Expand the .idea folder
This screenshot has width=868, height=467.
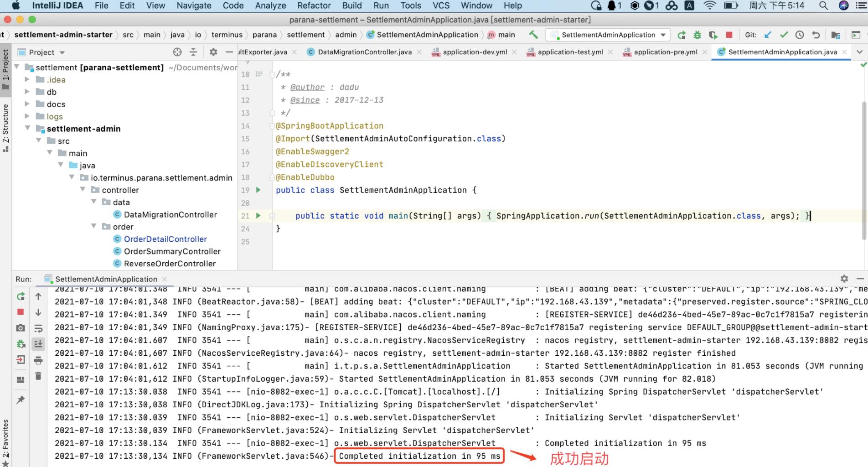pyautogui.click(x=27, y=79)
